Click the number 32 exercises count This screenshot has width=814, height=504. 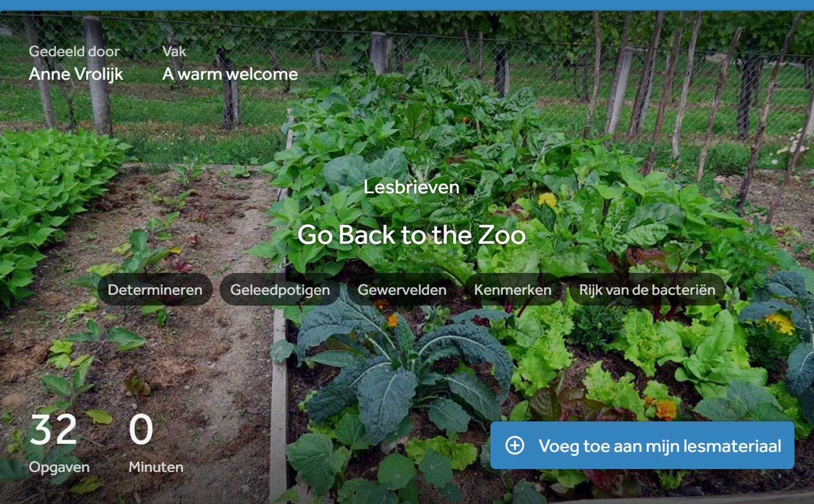(x=53, y=429)
